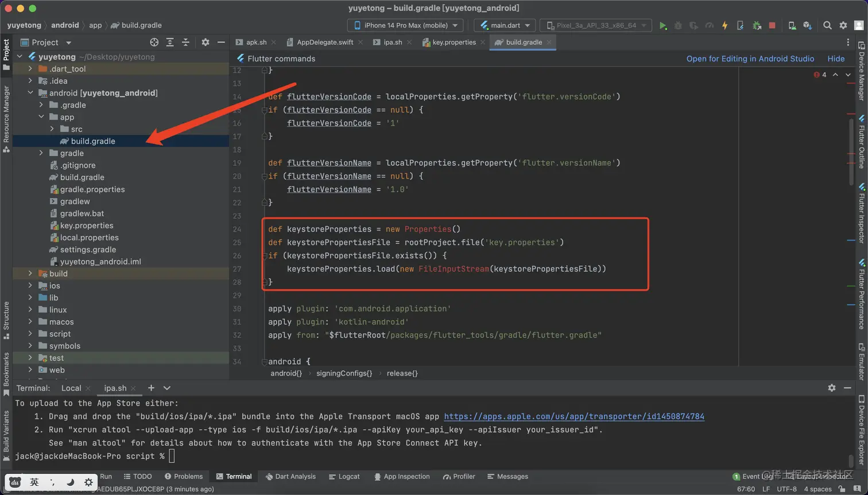Open the Problems tool window
This screenshot has width=868, height=495.
point(184,477)
